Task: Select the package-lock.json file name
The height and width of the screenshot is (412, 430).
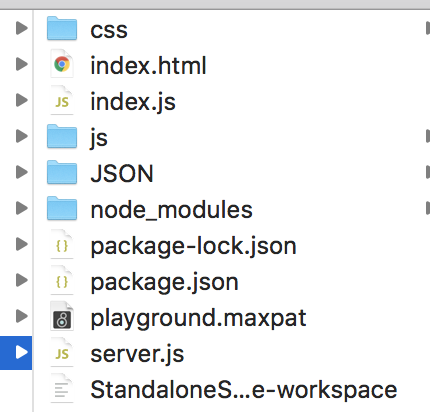Action: [194, 247]
